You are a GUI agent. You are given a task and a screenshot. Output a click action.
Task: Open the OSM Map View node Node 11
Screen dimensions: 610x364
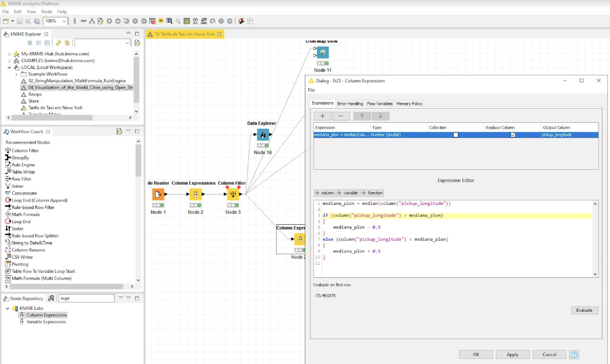(x=322, y=53)
